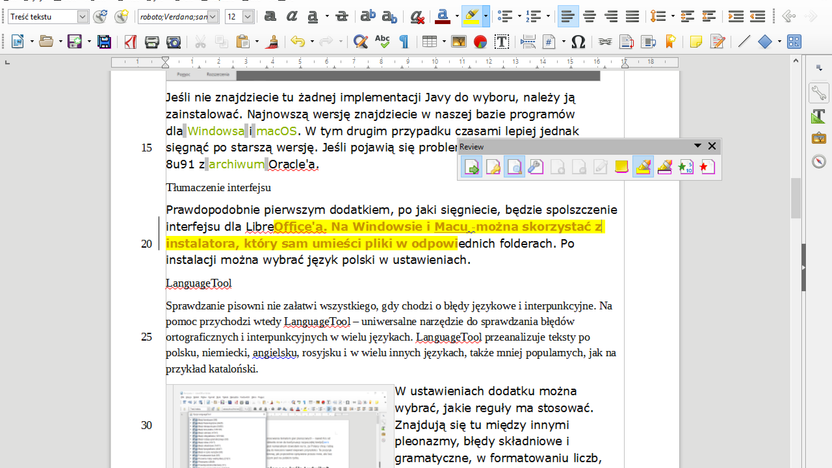The width and height of the screenshot is (832, 468).
Task: Open bullet list style dropdown arrow
Action: tap(519, 16)
